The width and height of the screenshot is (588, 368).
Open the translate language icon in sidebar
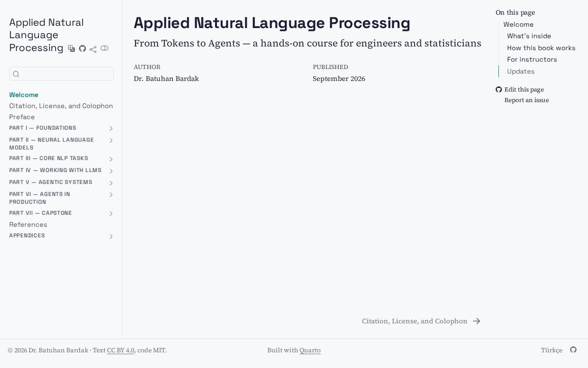(71, 48)
